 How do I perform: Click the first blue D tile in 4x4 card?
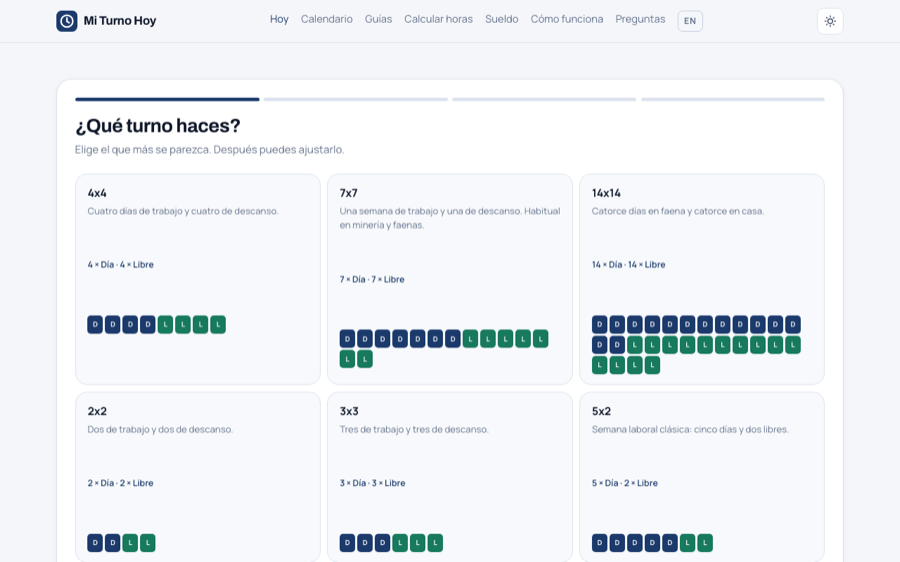[95, 324]
